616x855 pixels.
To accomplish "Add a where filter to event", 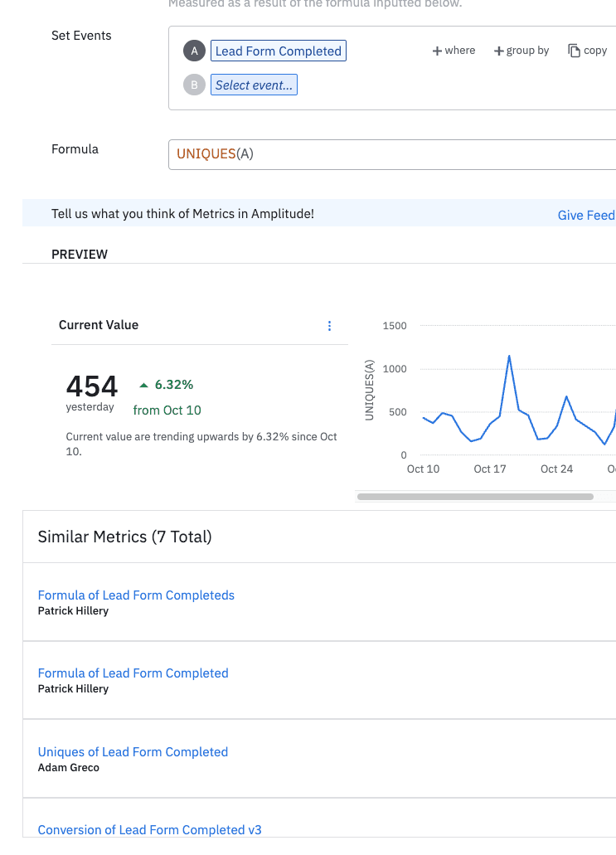I will pyautogui.click(x=454, y=51).
